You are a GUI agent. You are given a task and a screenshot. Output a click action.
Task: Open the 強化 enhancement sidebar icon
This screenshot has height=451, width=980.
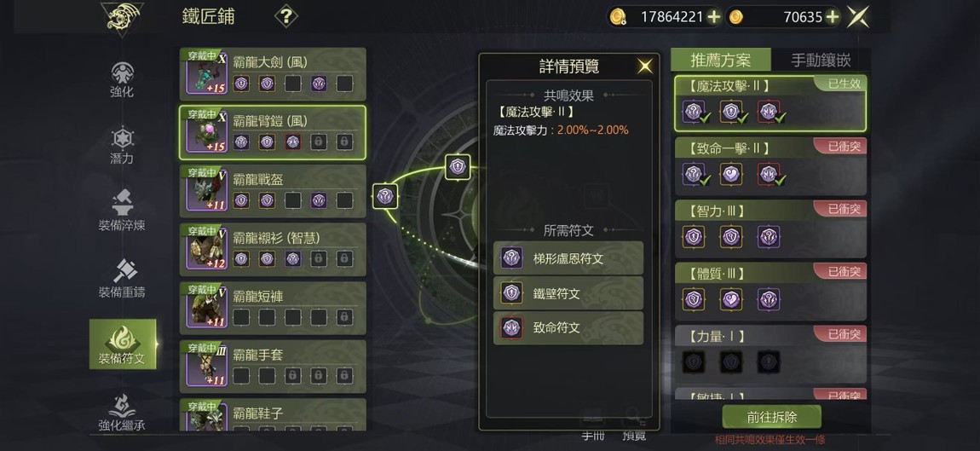(x=122, y=80)
